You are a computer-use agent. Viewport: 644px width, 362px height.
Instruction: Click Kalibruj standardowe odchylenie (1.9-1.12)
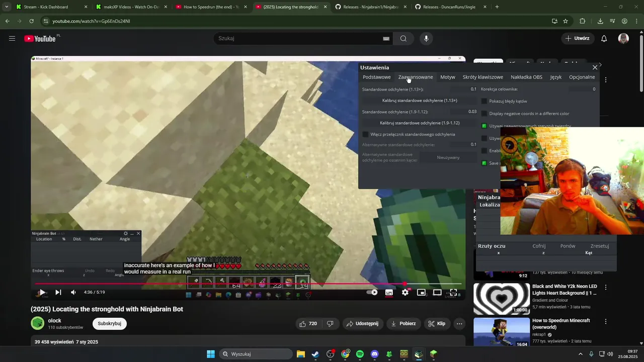(x=420, y=123)
